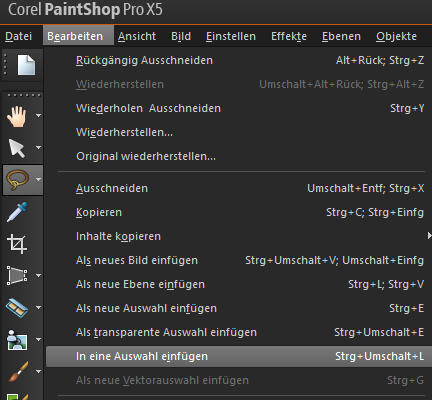Select the Pan hand tool
The width and height of the screenshot is (432, 400).
click(17, 116)
